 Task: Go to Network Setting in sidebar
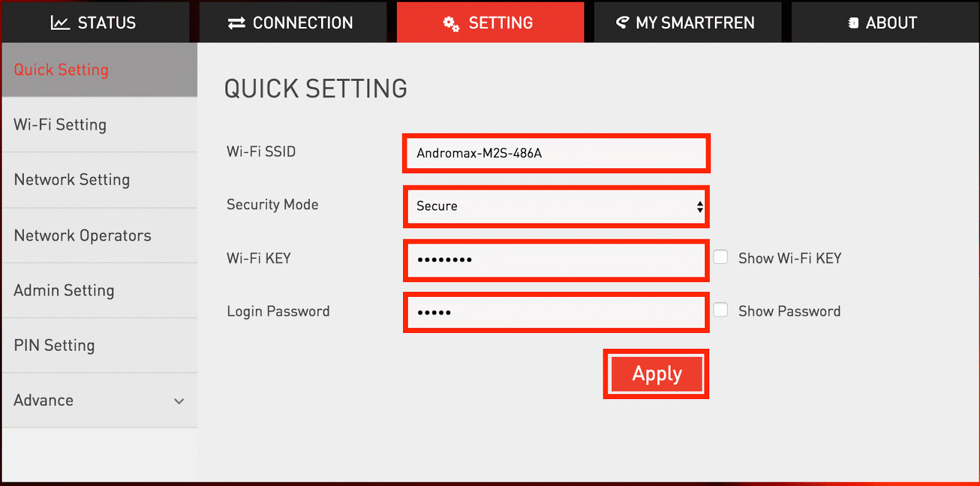point(72,180)
